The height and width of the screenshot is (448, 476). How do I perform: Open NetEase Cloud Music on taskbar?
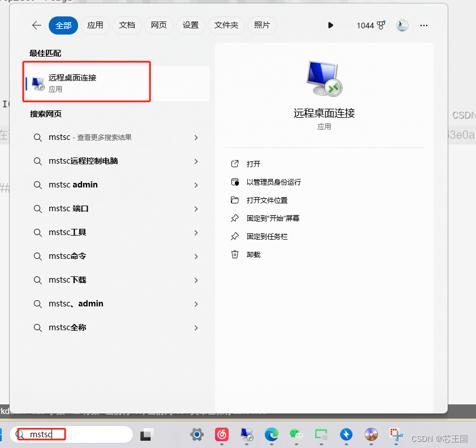tap(222, 434)
